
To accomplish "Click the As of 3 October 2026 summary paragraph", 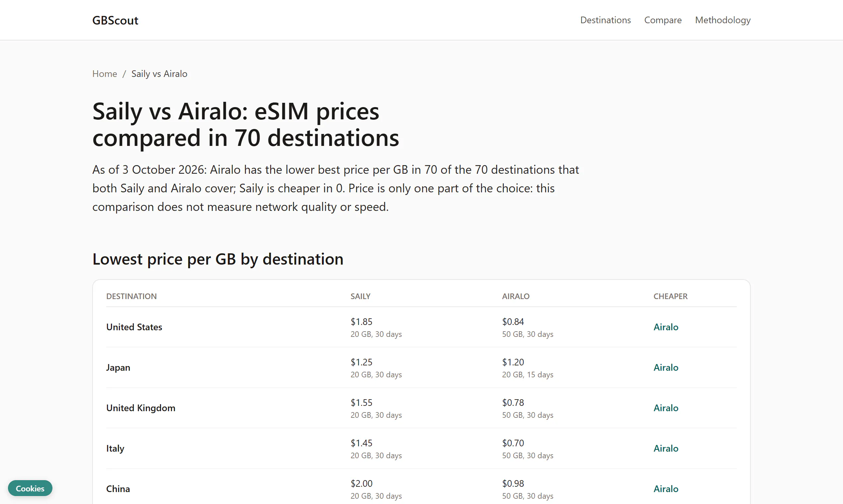I will point(336,188).
